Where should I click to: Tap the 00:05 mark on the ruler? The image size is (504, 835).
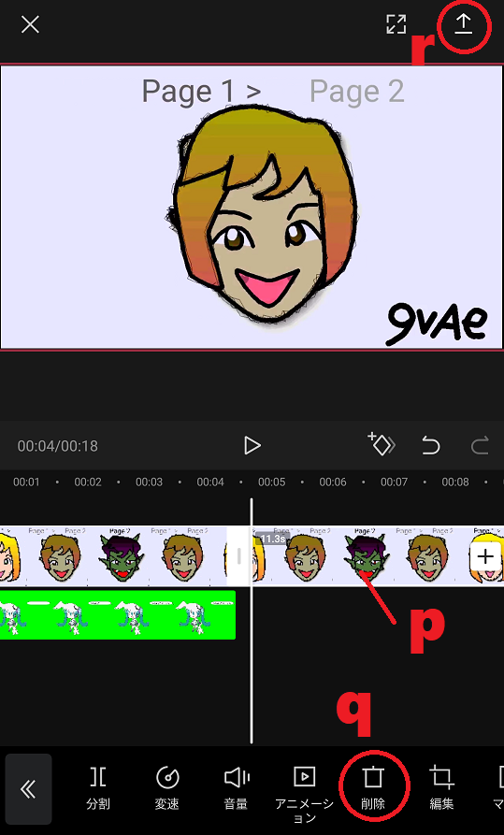[272, 482]
